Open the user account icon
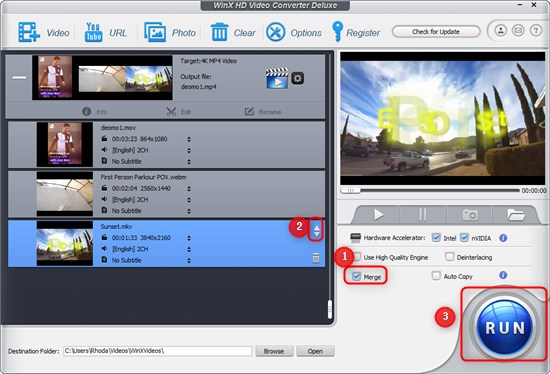The width and height of the screenshot is (550, 374). pyautogui.click(x=501, y=31)
